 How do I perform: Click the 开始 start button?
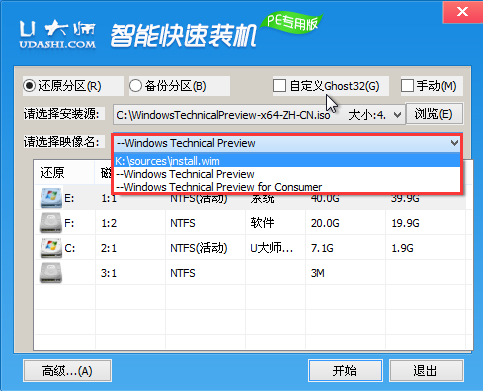(345, 371)
